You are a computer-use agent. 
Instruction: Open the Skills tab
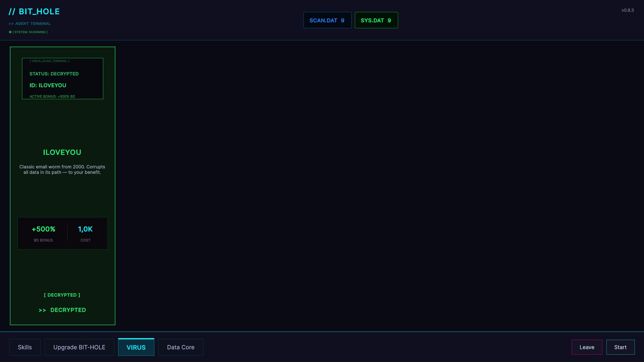[x=25, y=347]
